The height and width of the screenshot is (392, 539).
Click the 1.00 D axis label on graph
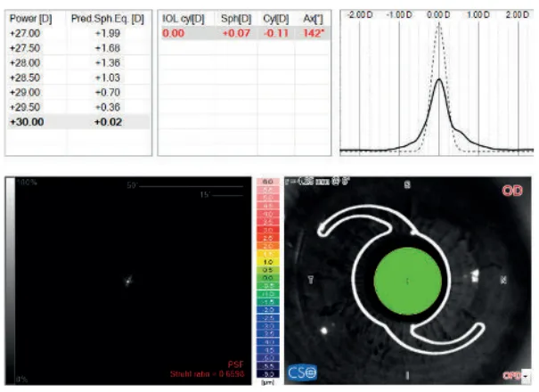tap(478, 15)
